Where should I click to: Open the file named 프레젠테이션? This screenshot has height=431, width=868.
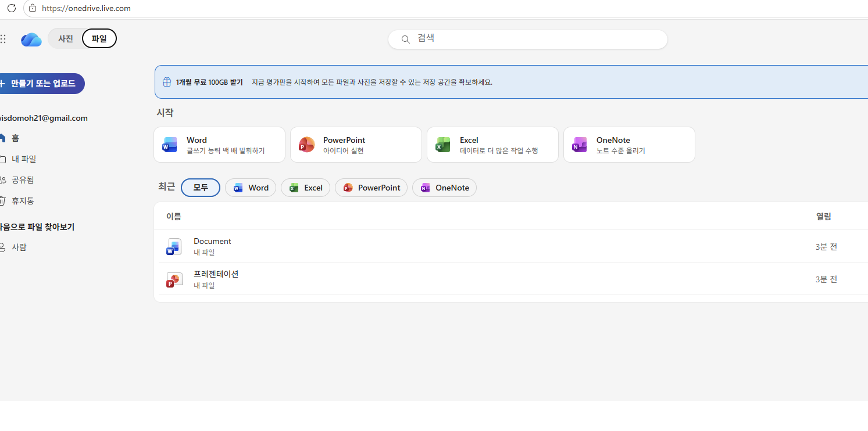(x=216, y=274)
